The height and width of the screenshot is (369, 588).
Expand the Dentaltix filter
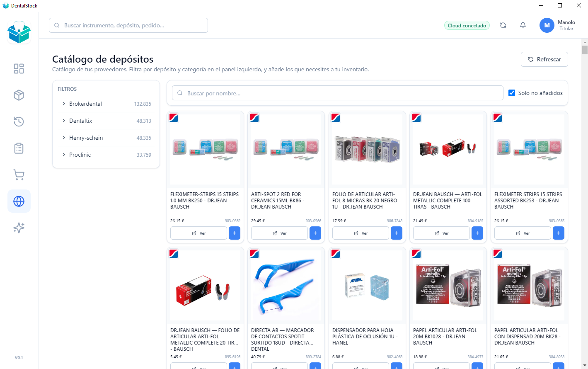(x=106, y=121)
